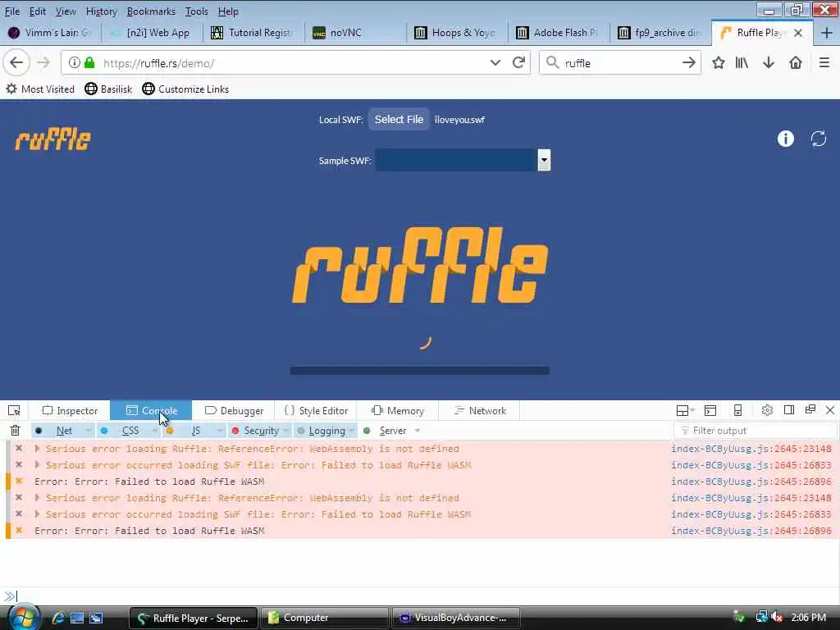Open a new tab with the plus button
Screen dimensions: 840x630
pyautogui.click(x=827, y=33)
